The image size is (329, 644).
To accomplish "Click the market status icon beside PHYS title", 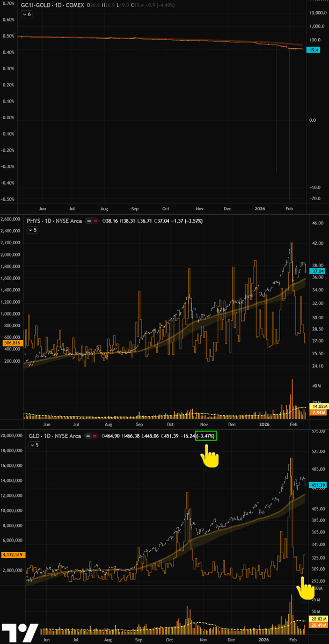I will pyautogui.click(x=89, y=221).
